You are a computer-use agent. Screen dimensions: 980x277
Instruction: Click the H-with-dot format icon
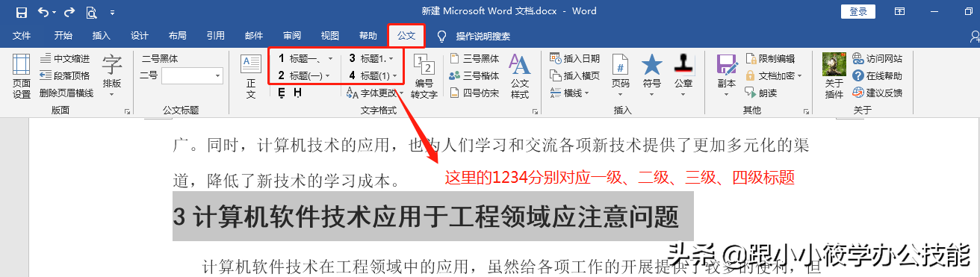[x=297, y=93]
